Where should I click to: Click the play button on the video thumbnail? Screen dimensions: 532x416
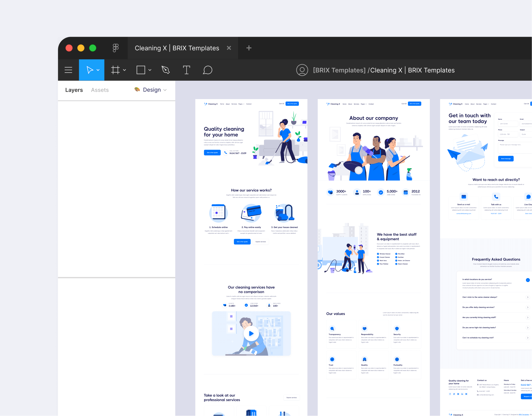[251, 333]
